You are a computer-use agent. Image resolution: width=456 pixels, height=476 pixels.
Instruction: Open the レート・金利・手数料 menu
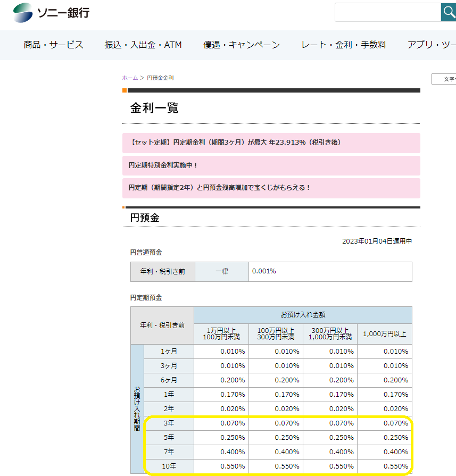coord(344,45)
